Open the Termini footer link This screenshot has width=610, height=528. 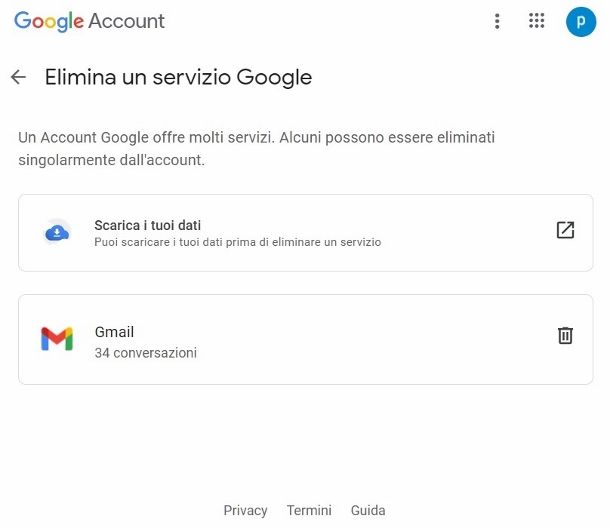coord(309,510)
